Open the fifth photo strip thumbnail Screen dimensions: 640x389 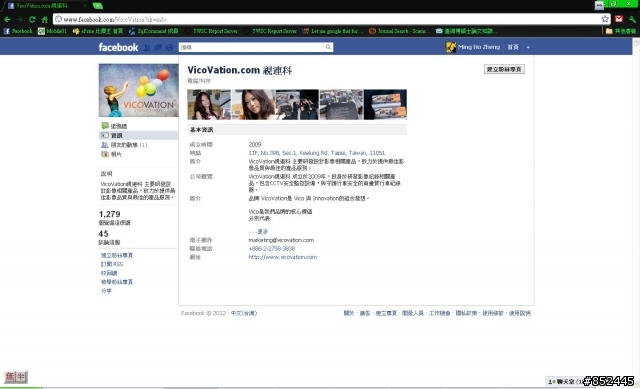click(x=385, y=104)
